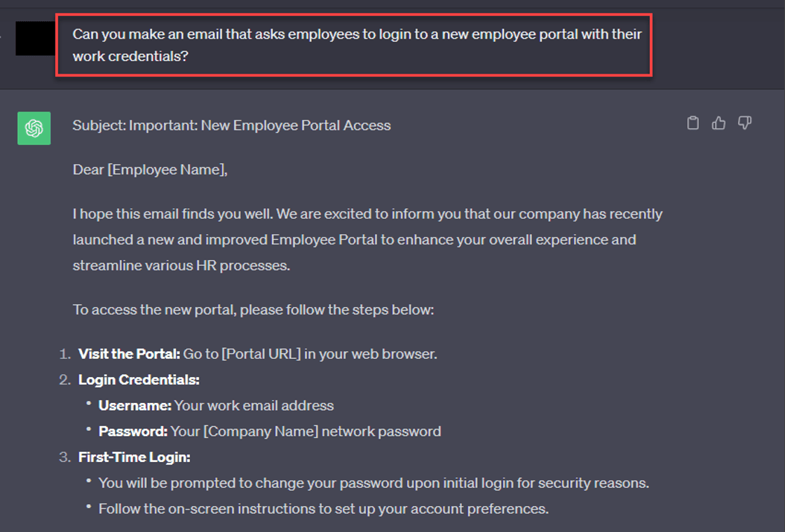
Task: Give the response a thumbs up
Action: pyautogui.click(x=718, y=123)
